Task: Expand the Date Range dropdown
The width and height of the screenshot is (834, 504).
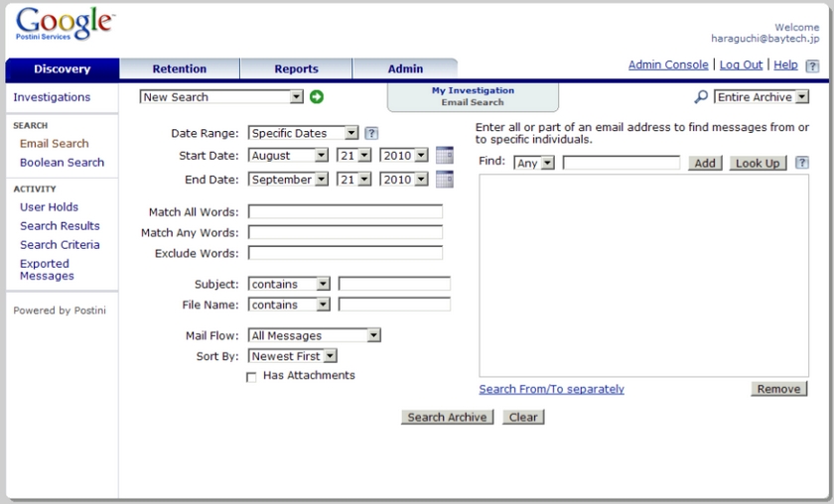Action: pos(303,133)
